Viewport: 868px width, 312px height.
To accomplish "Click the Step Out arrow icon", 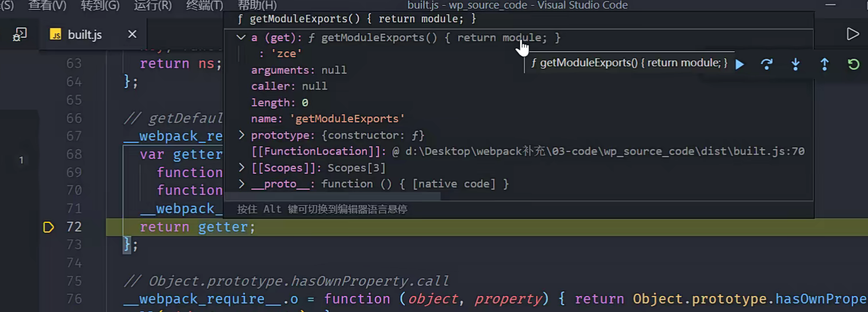I will click(824, 64).
